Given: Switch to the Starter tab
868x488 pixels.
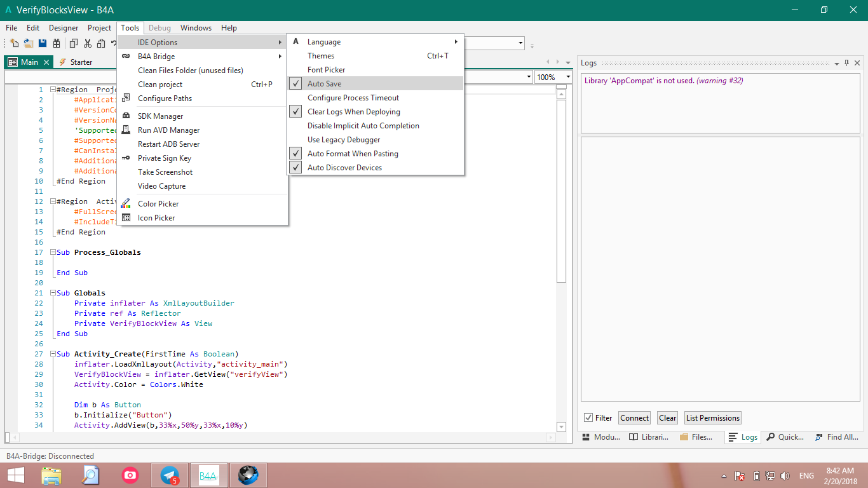Looking at the screenshot, I should tap(81, 62).
